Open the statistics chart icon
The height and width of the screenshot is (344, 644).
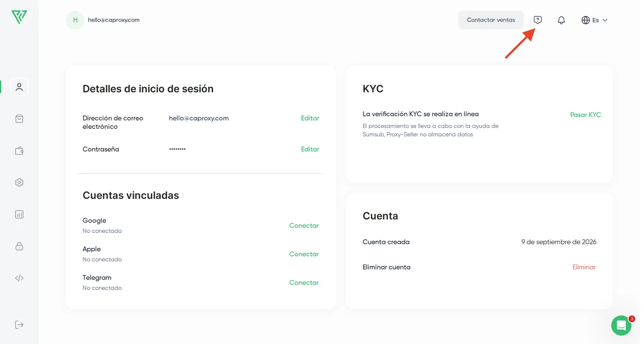[x=19, y=214]
